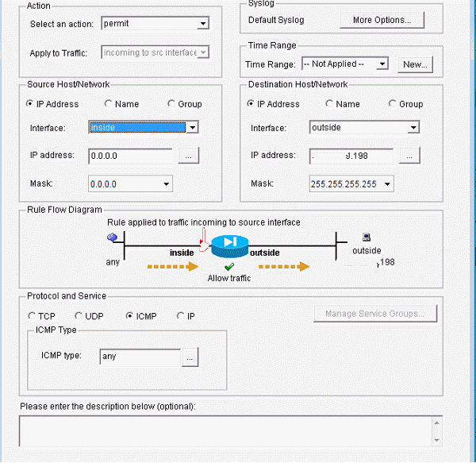Open the Select an action dropdown

click(155, 23)
